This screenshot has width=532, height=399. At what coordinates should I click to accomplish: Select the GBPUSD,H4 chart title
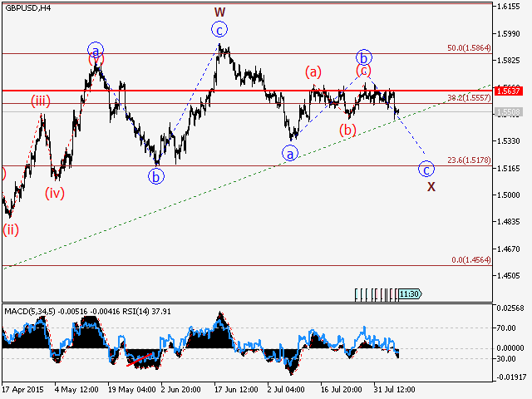click(x=28, y=7)
